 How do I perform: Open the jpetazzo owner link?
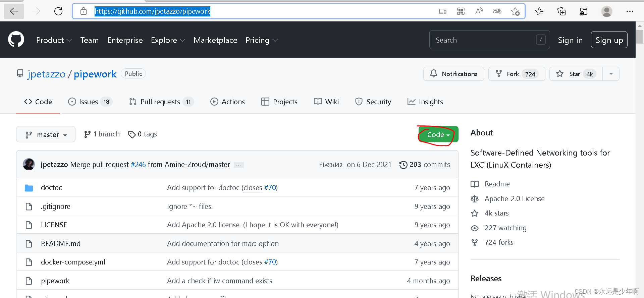pos(46,74)
